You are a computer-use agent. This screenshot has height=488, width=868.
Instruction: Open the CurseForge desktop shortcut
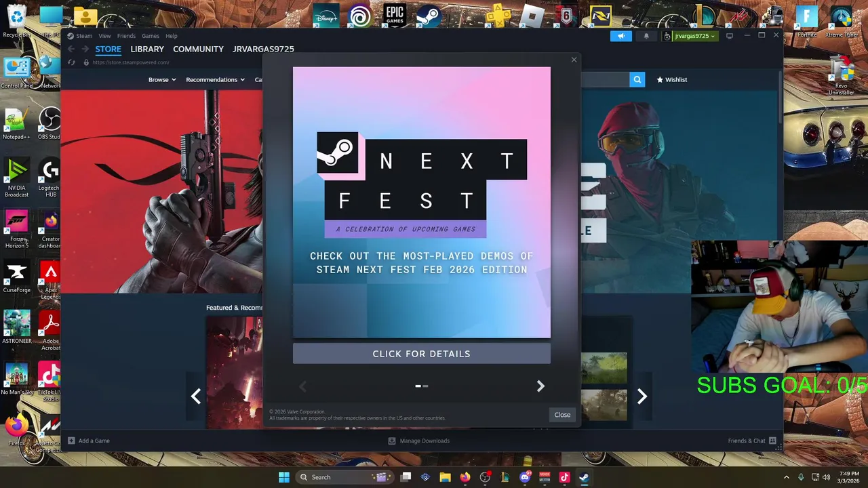[16, 277]
